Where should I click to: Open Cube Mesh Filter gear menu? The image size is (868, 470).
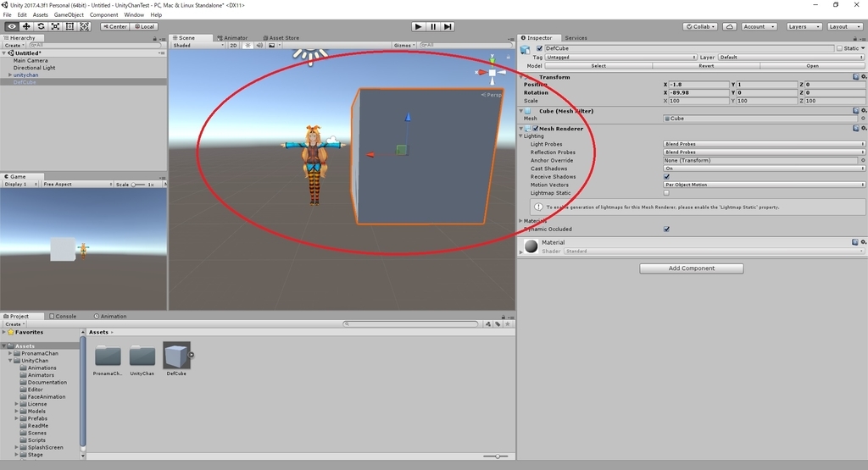tap(863, 111)
